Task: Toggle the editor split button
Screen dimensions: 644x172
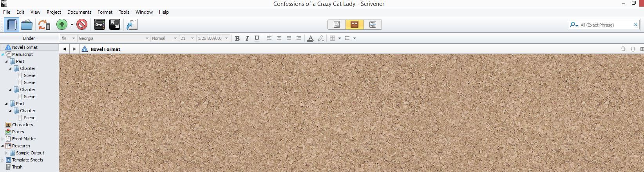Action: tap(642, 49)
